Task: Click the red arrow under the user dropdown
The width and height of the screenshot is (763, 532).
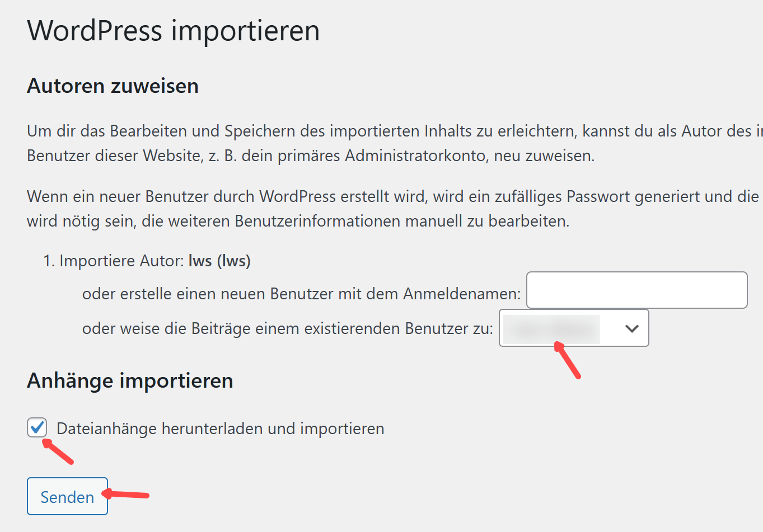Action: click(x=568, y=361)
